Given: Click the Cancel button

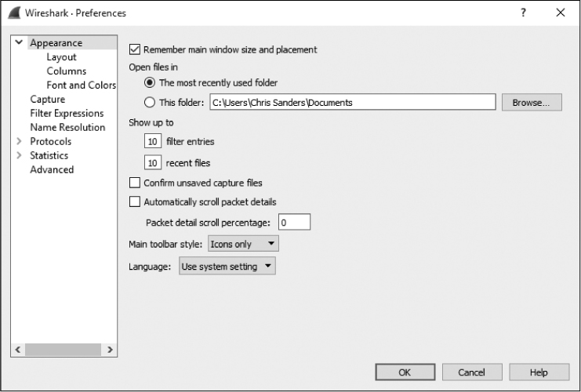Looking at the screenshot, I should 472,372.
